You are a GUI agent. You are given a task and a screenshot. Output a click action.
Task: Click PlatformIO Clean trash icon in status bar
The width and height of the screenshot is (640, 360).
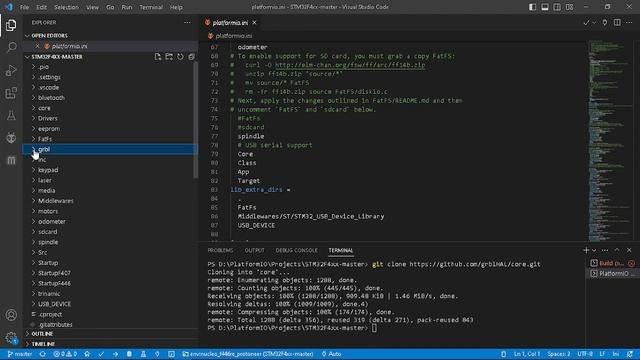129,354
